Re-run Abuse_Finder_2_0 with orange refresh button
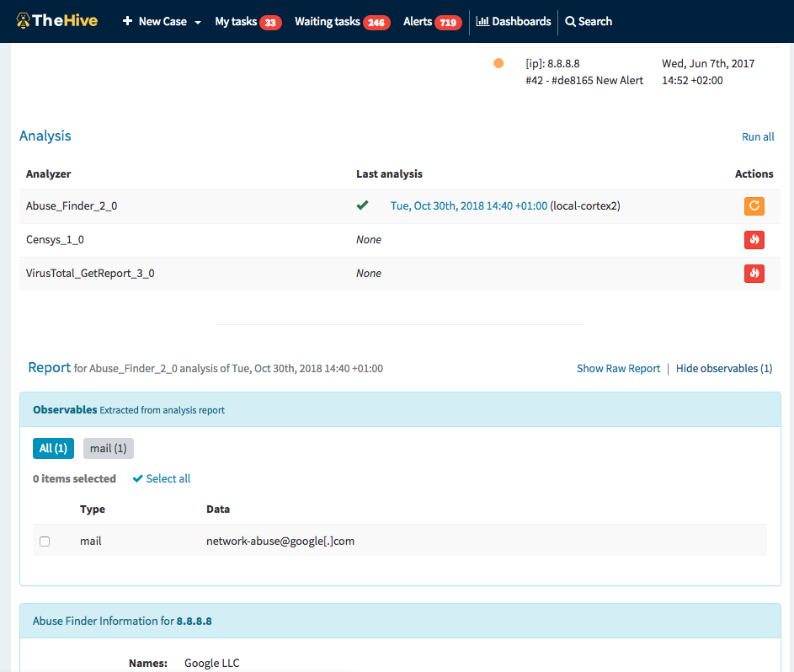794x672 pixels. coord(754,205)
